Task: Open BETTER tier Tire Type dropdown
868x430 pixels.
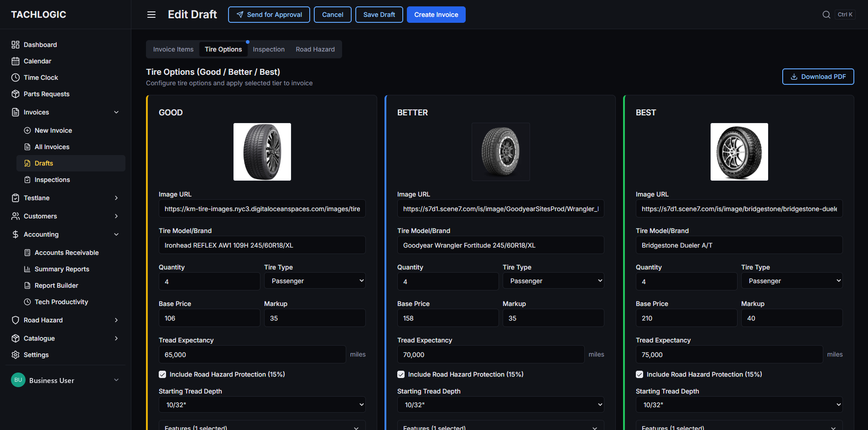Action: 553,281
